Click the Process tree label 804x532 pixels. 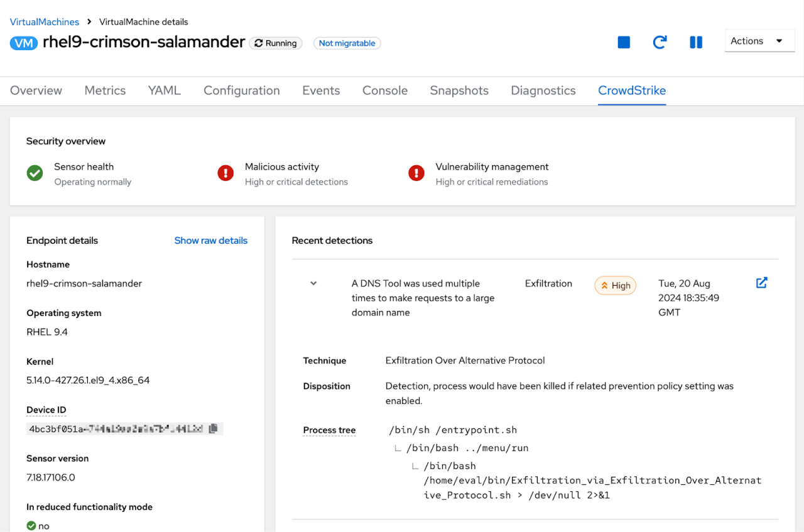pyautogui.click(x=329, y=430)
